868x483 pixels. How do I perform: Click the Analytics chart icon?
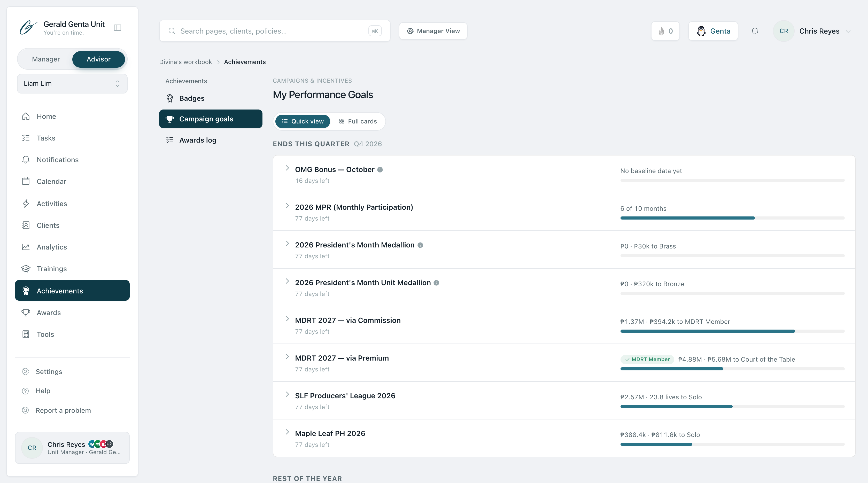[x=26, y=247]
